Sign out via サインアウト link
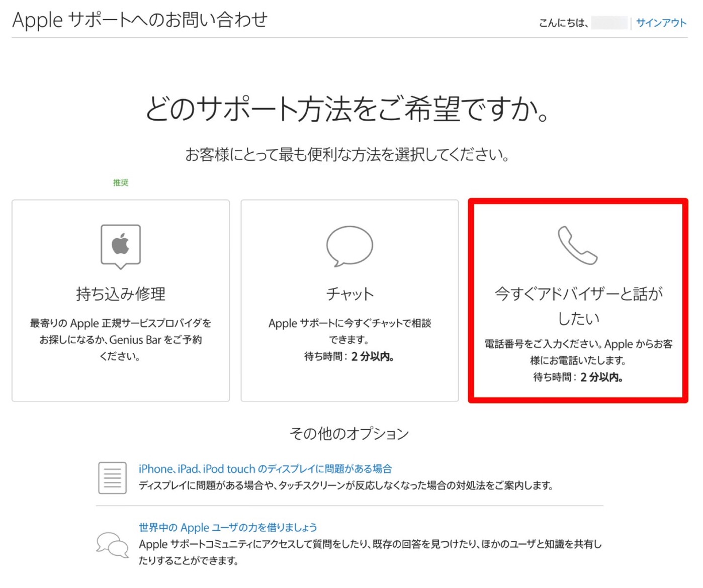The height and width of the screenshot is (588, 703). 661,23
